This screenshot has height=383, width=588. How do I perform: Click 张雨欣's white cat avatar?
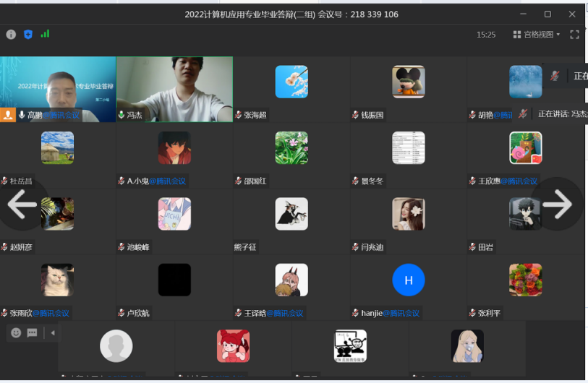[x=57, y=280]
